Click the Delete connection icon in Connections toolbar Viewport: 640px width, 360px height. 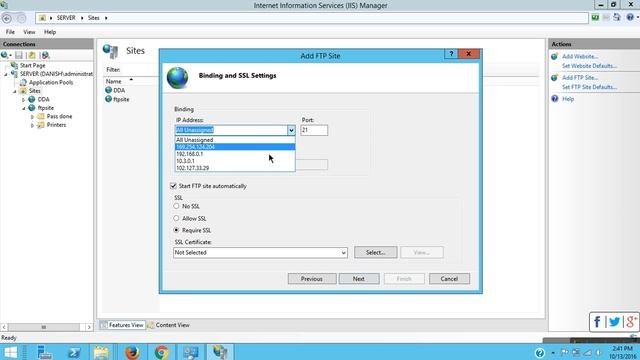pyautogui.click(x=45, y=55)
